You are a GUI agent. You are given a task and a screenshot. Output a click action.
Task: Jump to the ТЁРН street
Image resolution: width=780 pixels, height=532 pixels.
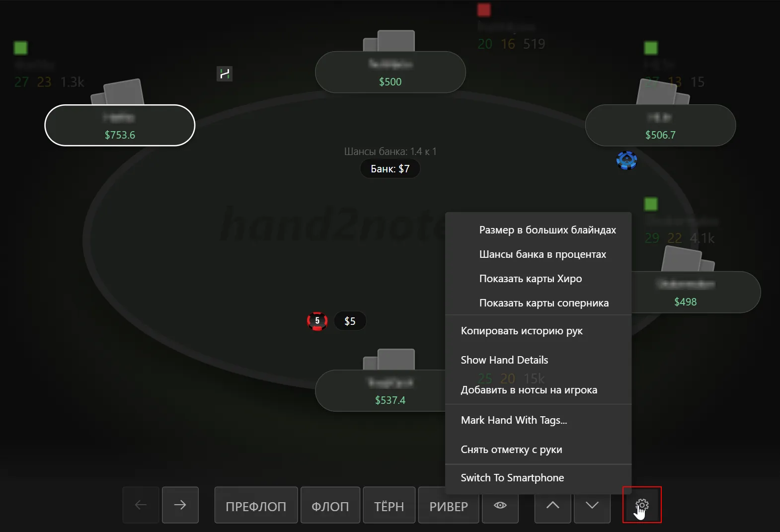pos(389,505)
